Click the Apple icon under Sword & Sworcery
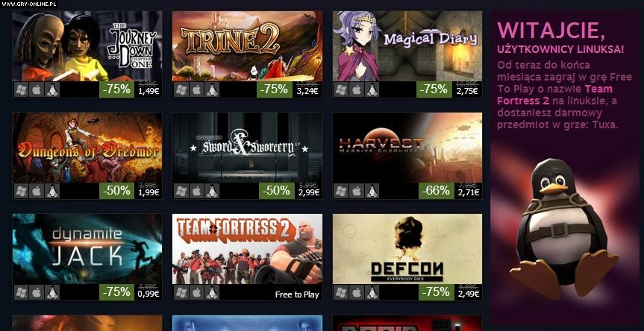 (x=197, y=191)
